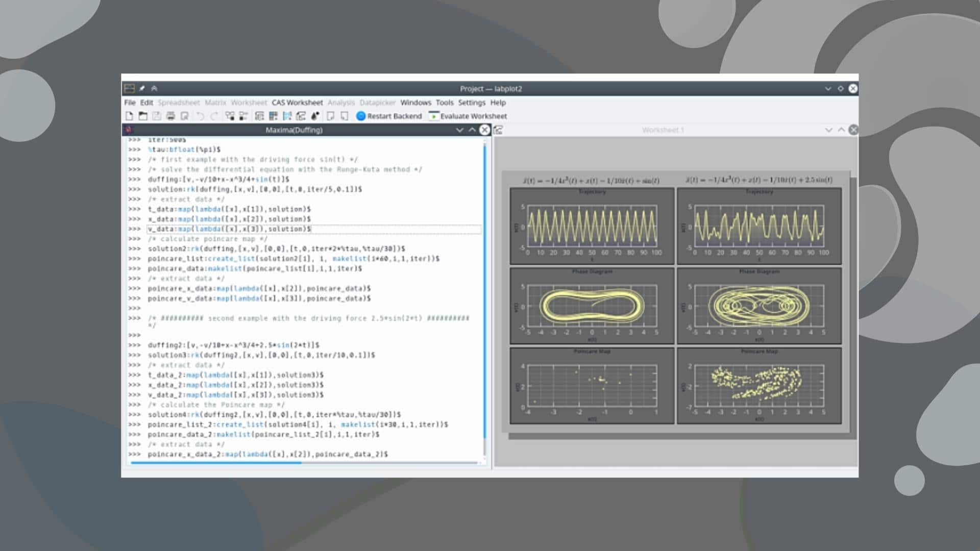The width and height of the screenshot is (980, 551).
Task: Click the New Folder tree icon
Action: 230,116
